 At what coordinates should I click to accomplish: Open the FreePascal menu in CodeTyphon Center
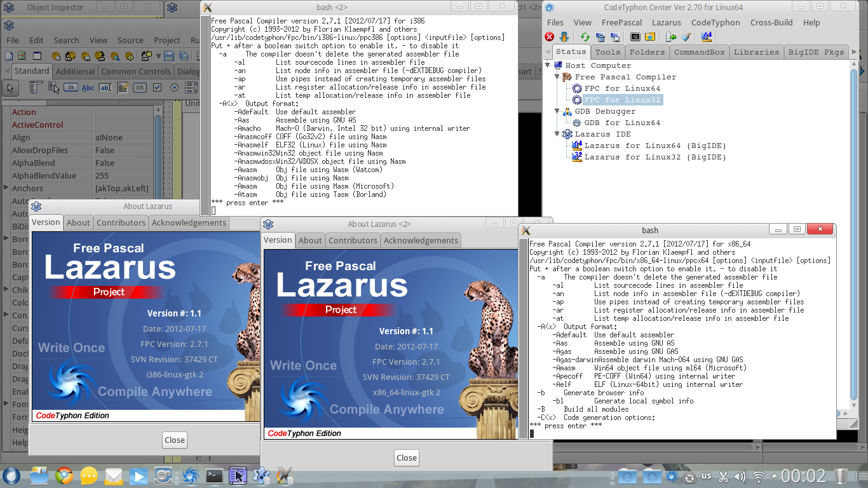621,22
